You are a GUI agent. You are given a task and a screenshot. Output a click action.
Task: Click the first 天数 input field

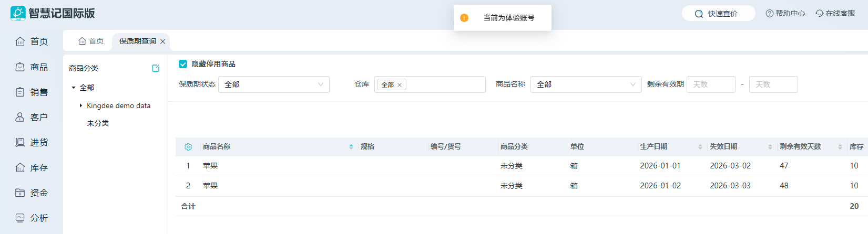(710, 84)
